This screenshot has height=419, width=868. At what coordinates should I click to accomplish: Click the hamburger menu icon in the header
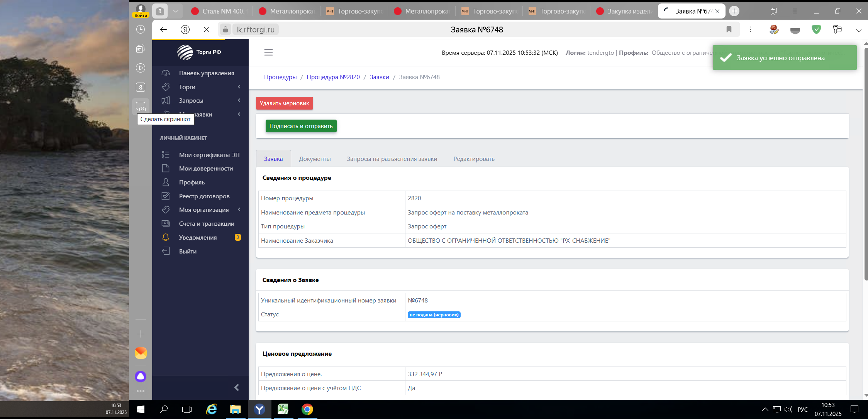pyautogui.click(x=268, y=52)
